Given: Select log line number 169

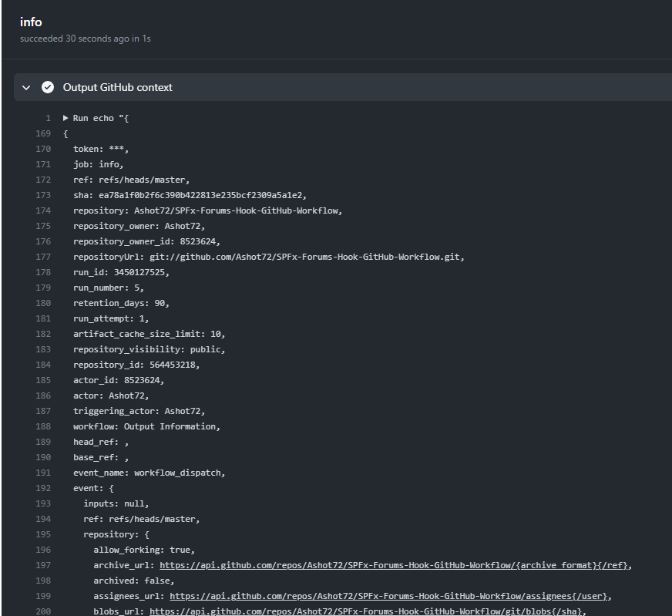Looking at the screenshot, I should (43, 133).
